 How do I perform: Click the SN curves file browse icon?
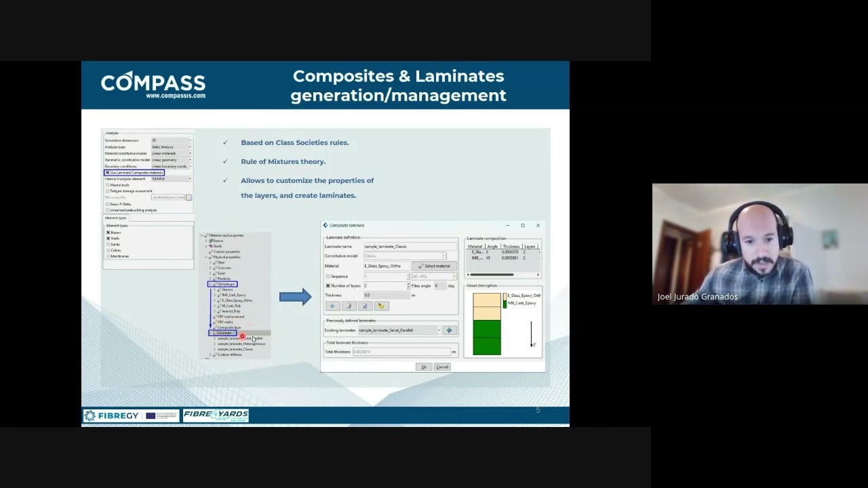pyautogui.click(x=189, y=197)
